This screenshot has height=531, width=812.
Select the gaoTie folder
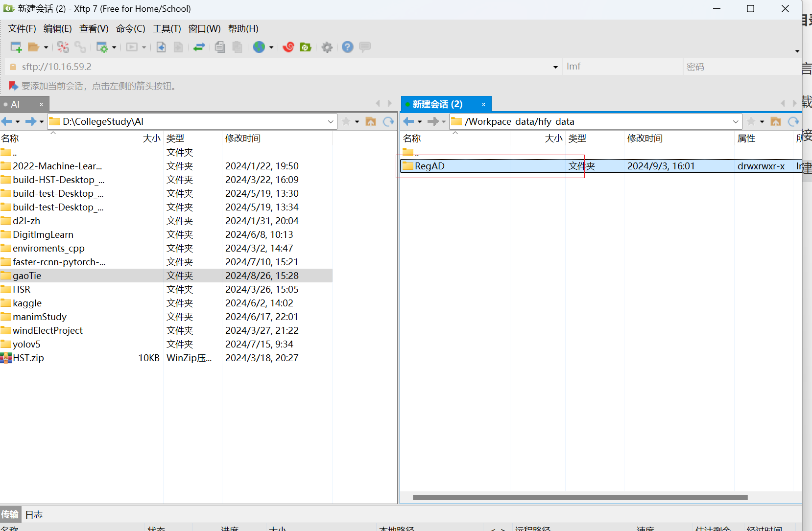click(x=166, y=276)
